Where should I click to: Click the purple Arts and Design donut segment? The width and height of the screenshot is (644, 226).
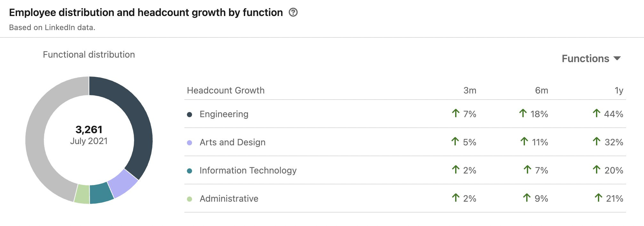(x=123, y=183)
